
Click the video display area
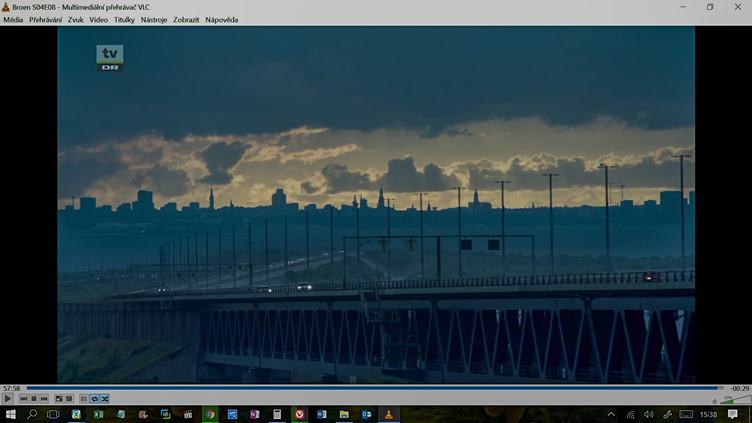coord(376,204)
